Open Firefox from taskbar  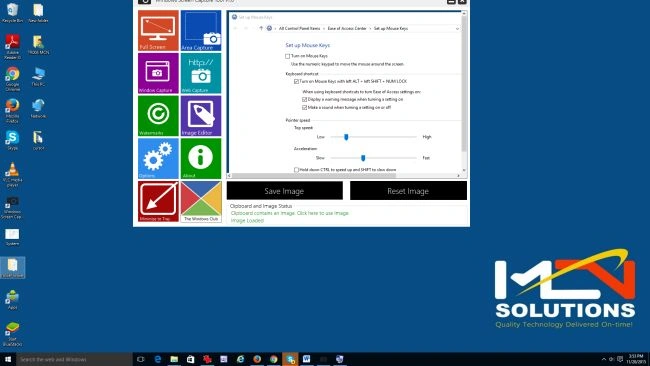click(257, 359)
